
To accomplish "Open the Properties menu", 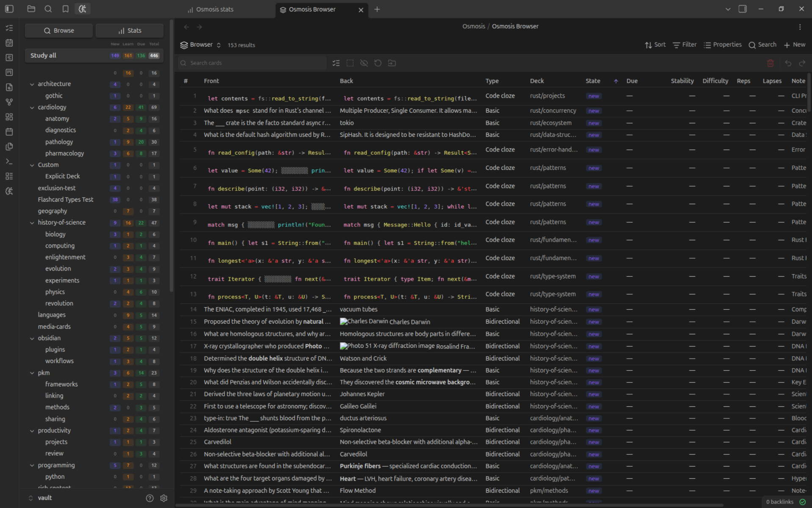I will [x=723, y=45].
